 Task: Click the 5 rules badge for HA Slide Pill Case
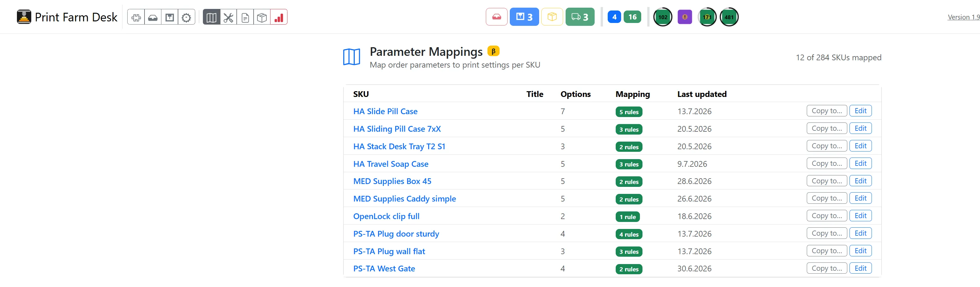click(629, 112)
